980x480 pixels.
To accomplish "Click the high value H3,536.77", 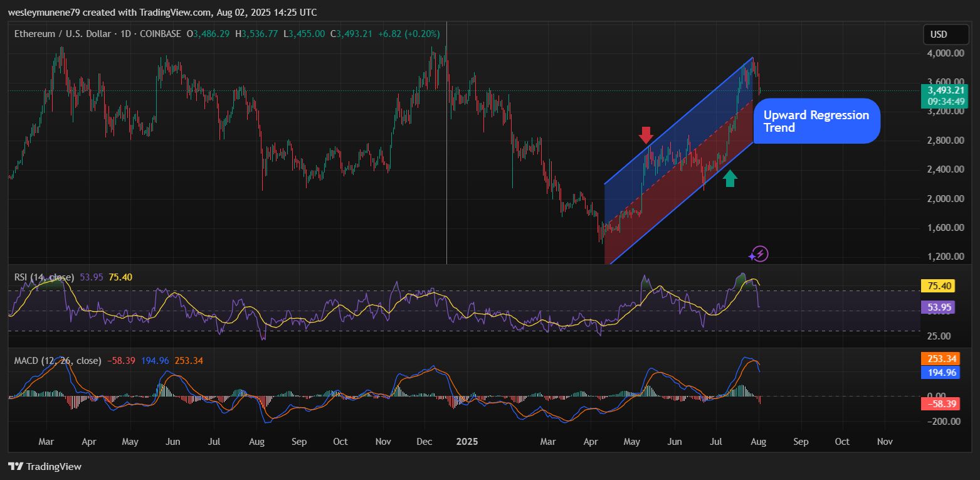I will [256, 33].
